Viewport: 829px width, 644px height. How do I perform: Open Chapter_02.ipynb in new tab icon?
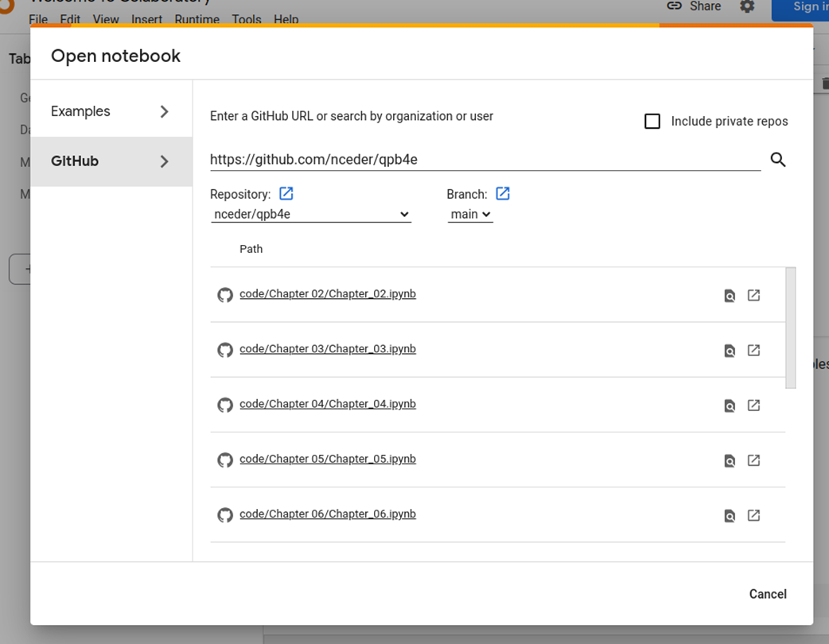753,296
